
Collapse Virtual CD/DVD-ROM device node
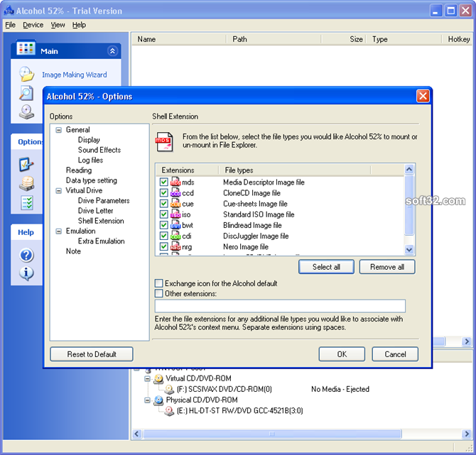coord(147,379)
